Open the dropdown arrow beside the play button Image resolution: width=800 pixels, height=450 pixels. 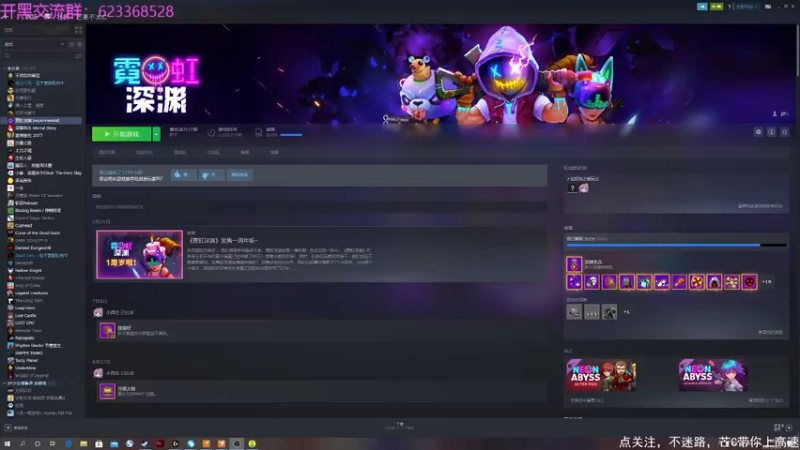(157, 134)
